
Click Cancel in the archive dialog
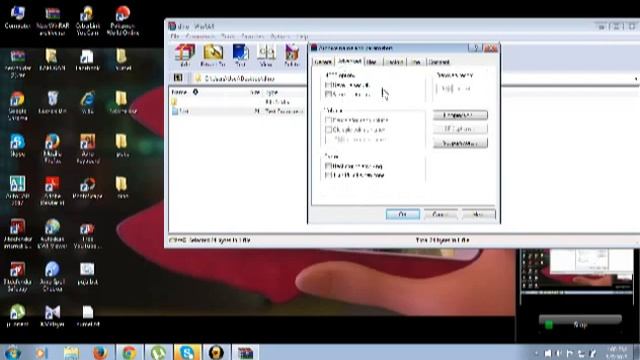coord(440,214)
